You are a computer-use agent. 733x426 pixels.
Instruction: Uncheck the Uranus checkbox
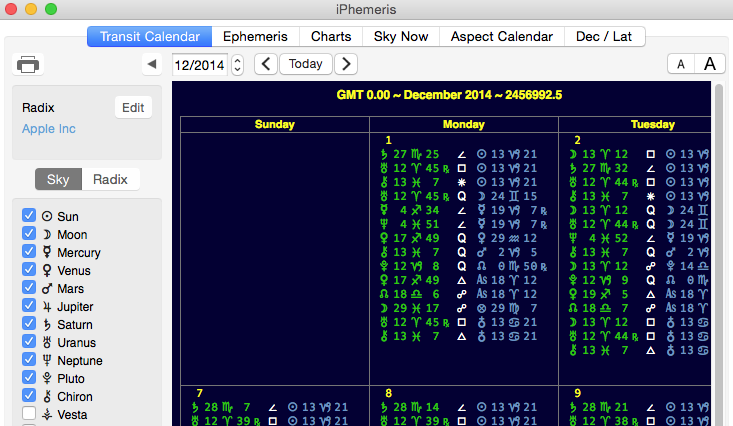click(x=29, y=341)
